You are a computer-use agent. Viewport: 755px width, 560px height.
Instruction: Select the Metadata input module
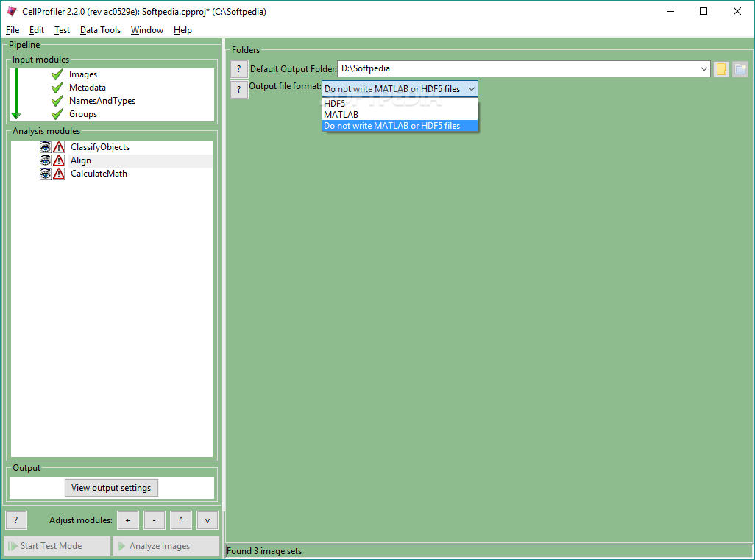pos(87,88)
